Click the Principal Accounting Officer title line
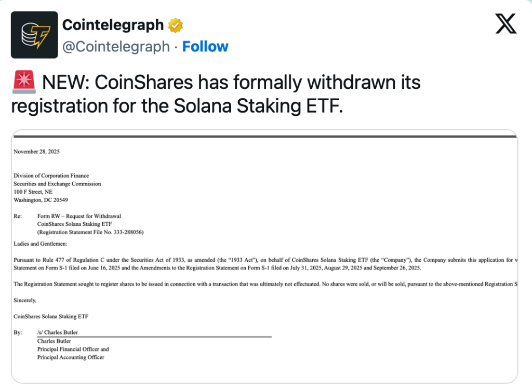 tap(71, 357)
